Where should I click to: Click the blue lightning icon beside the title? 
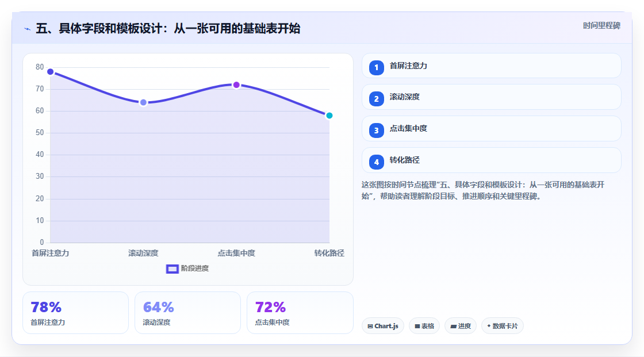(x=27, y=29)
